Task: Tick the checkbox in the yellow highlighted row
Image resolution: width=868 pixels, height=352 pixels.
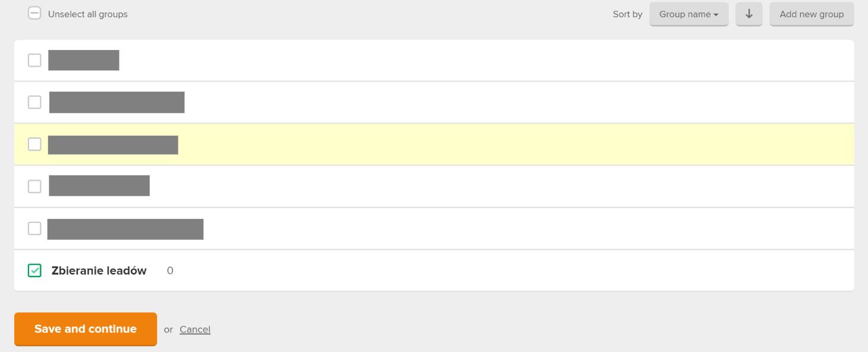Action: [x=34, y=144]
